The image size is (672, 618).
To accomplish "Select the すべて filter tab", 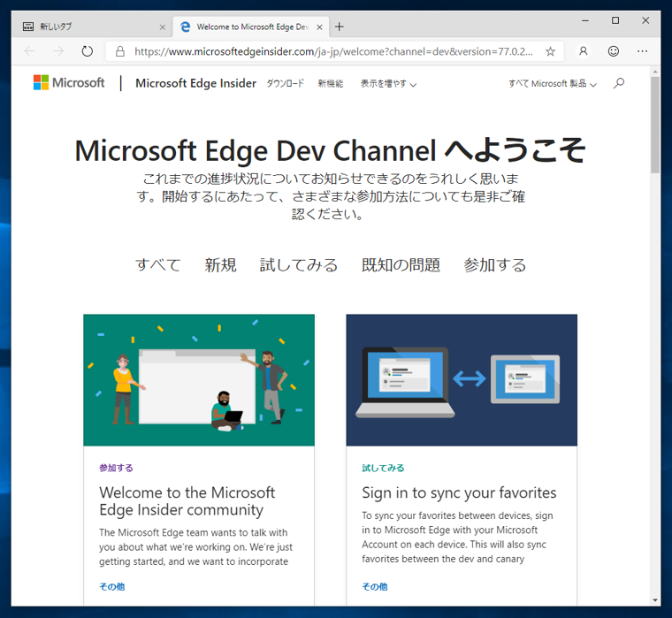I will [x=158, y=265].
